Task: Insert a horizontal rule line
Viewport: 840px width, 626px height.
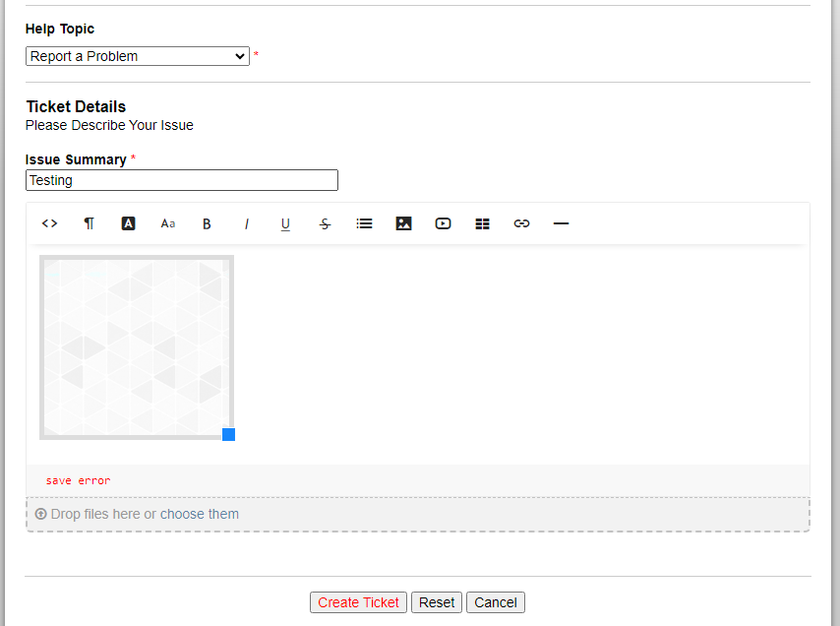Action: (561, 223)
